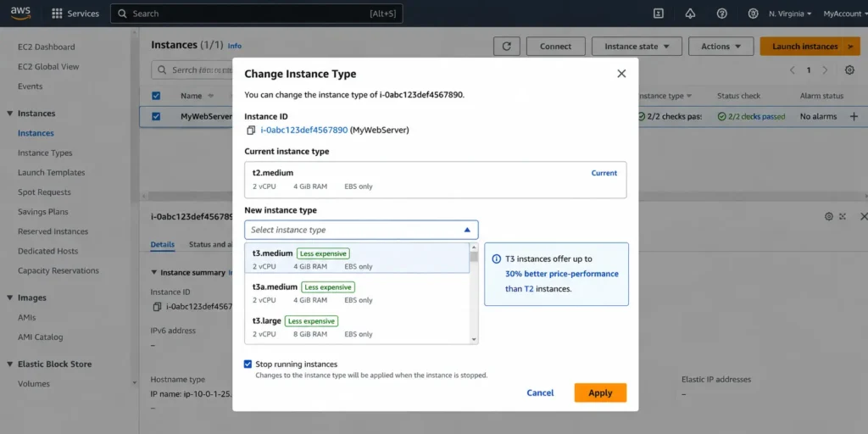The width and height of the screenshot is (868, 434).
Task: Uncheck the MyWebServer row checkbox
Action: pos(156,116)
